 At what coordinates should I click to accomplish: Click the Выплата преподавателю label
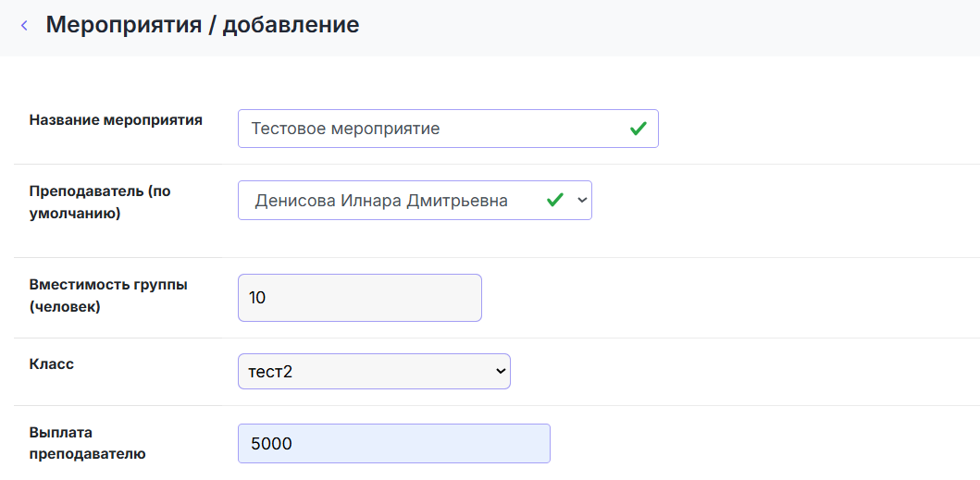point(88,443)
